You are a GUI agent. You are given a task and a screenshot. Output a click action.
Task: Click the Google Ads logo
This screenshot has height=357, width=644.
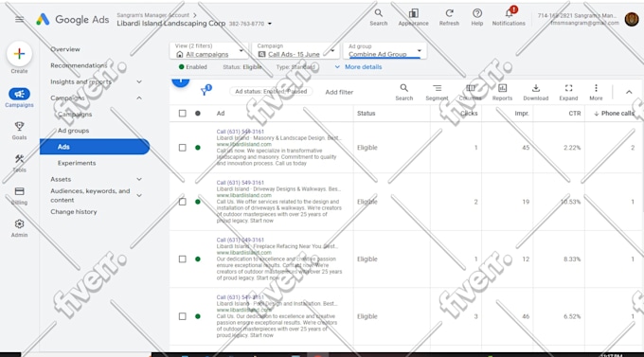73,19
